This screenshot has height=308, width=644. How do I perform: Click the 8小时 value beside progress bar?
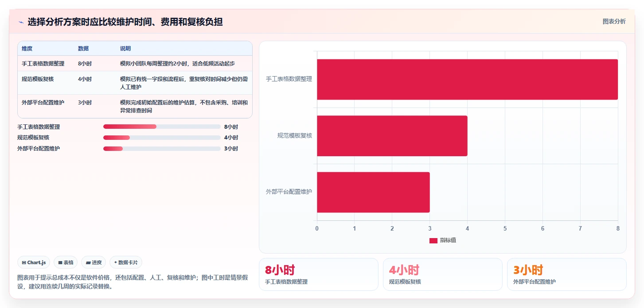point(231,127)
